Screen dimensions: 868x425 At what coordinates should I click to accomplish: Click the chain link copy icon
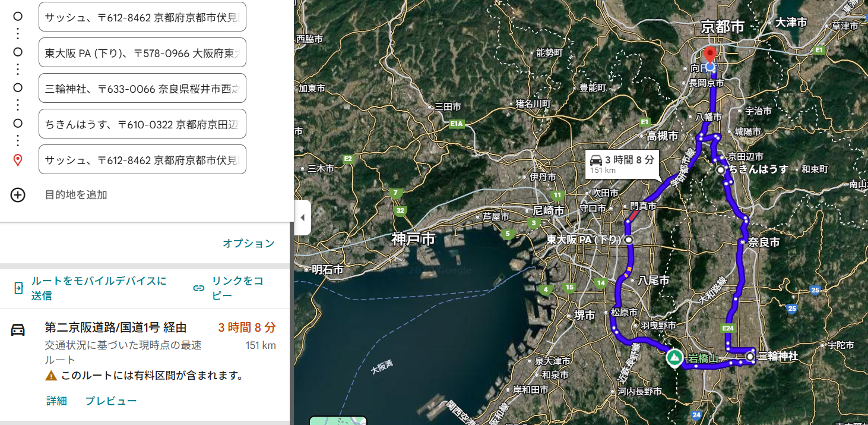(199, 288)
